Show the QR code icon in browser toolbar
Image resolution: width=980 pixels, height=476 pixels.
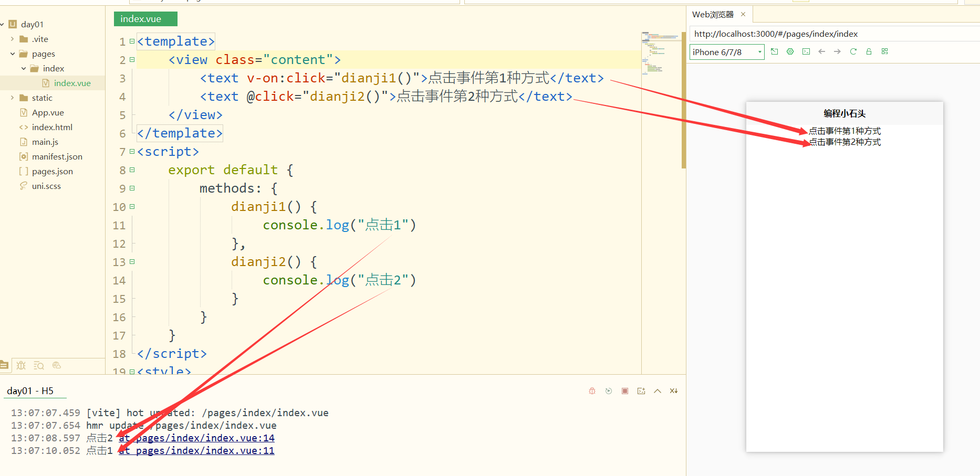[884, 51]
